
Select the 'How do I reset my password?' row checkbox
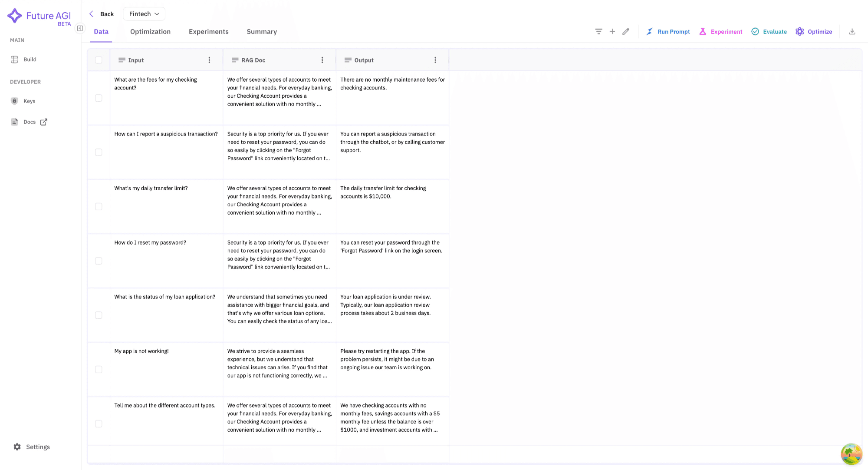[99, 261]
